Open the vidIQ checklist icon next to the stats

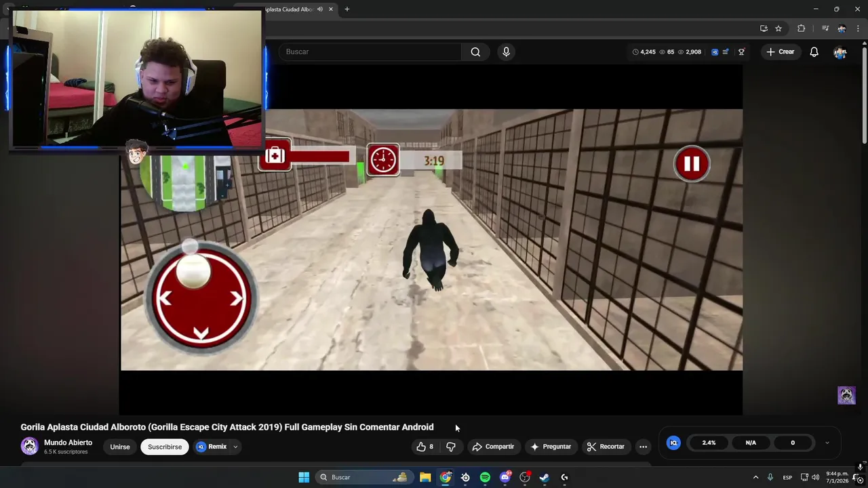(726, 52)
